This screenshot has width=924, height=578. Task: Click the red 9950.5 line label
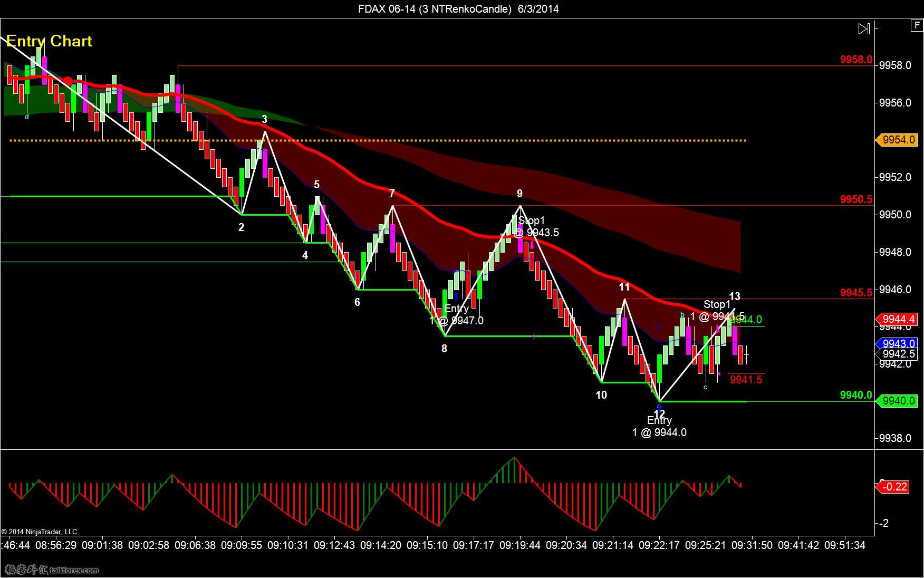point(856,199)
